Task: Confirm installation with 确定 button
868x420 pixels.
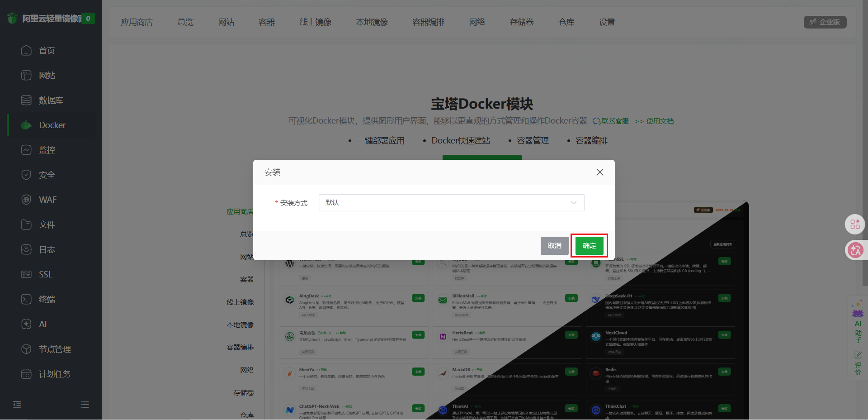Action: tap(589, 246)
